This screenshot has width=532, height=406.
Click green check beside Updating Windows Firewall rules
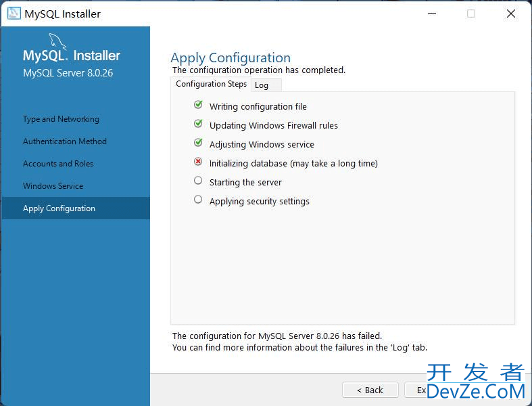point(198,124)
